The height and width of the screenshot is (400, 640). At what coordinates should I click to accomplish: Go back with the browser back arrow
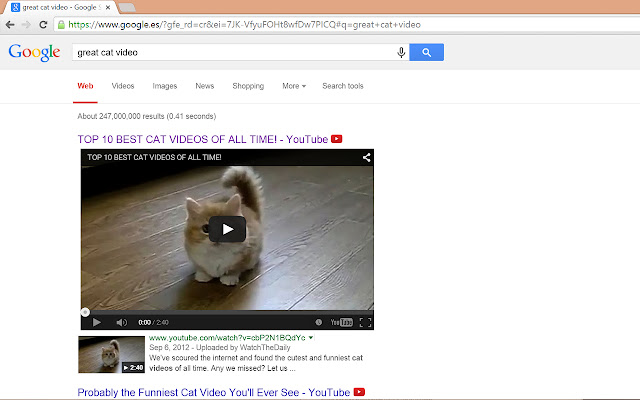click(10, 25)
